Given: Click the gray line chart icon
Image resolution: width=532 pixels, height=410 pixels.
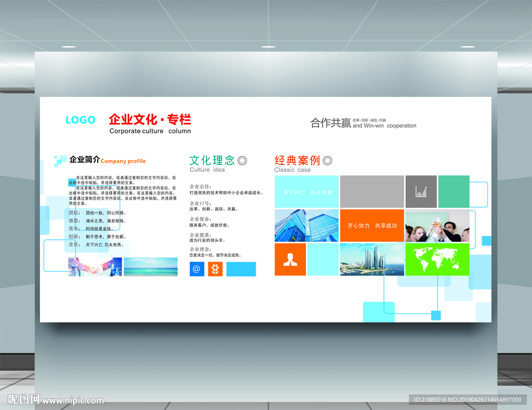Looking at the screenshot, I should pyautogui.click(x=421, y=192).
